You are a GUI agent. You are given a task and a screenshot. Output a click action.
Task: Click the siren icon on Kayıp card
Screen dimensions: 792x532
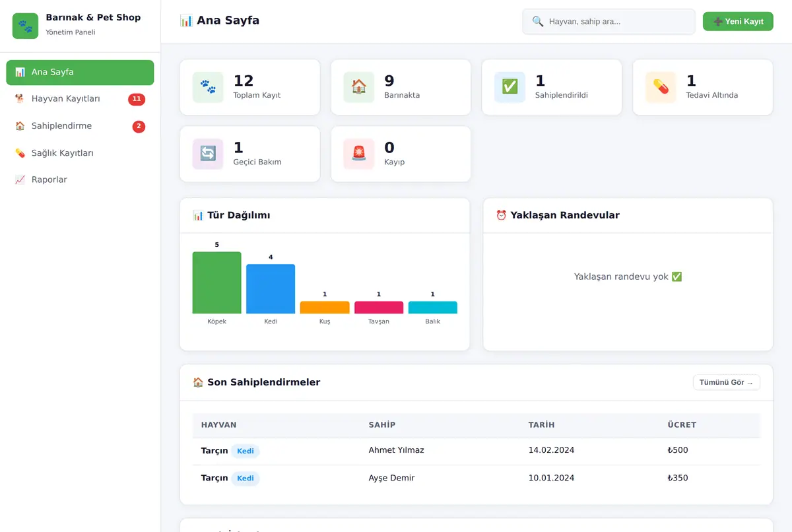click(x=359, y=154)
